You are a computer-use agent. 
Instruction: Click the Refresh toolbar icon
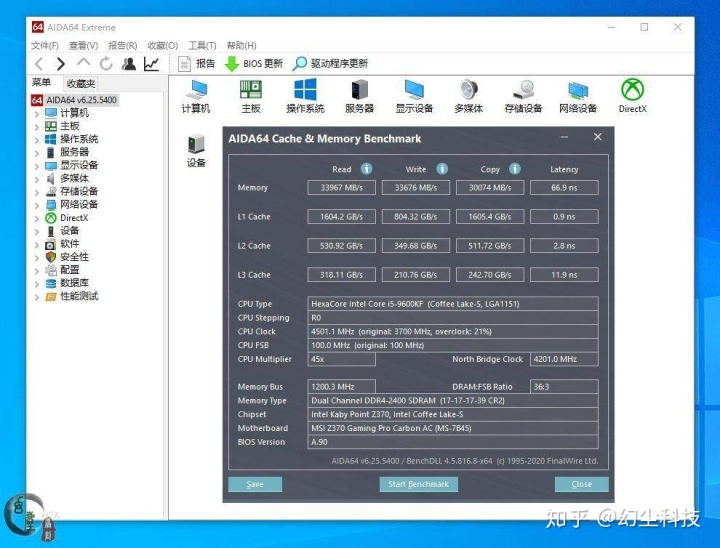pos(106,64)
